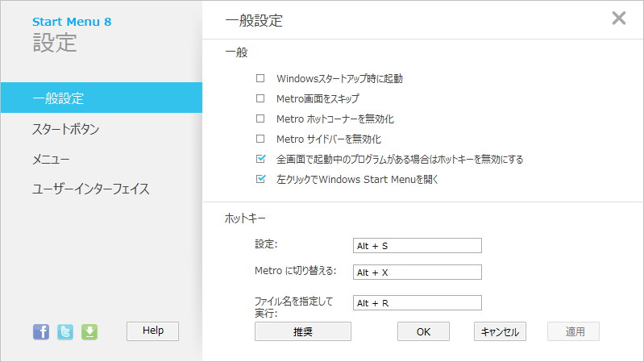This screenshot has width=644, height=362.
Task: Click the green download icon
Action: click(89, 331)
